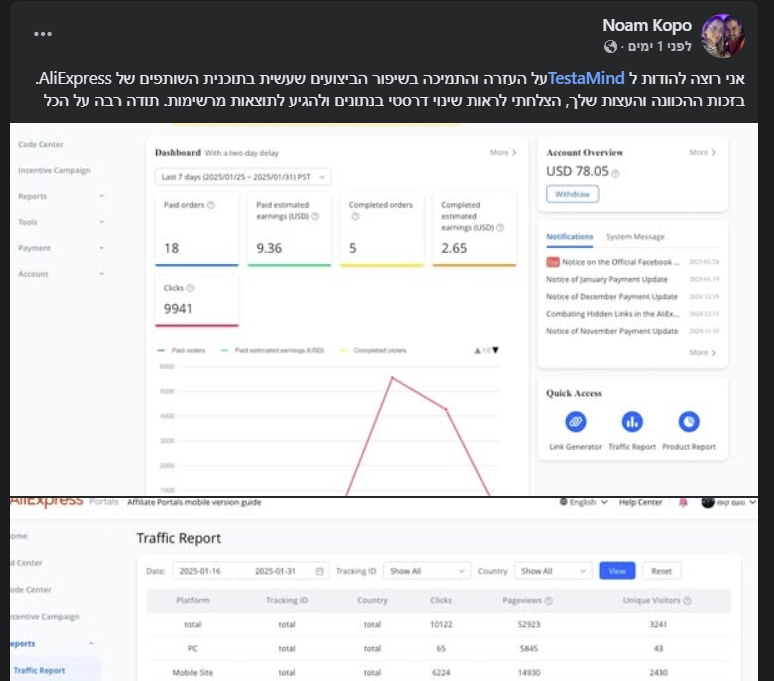Click the notification bell icon

tap(683, 501)
